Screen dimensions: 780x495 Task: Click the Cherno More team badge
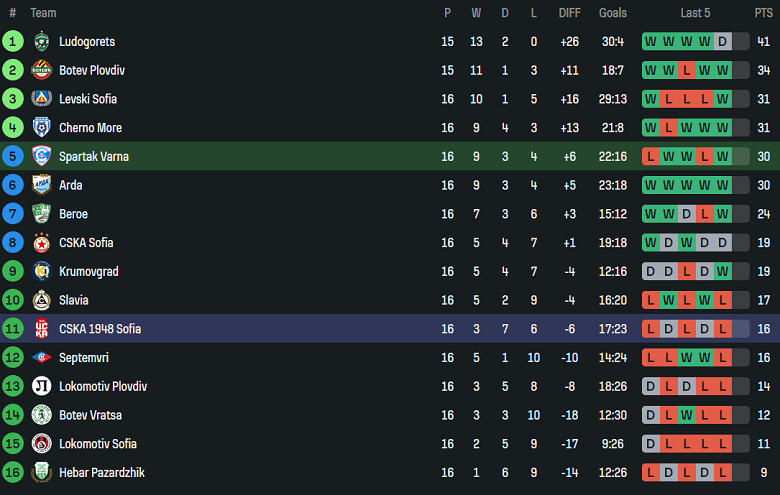(x=41, y=128)
